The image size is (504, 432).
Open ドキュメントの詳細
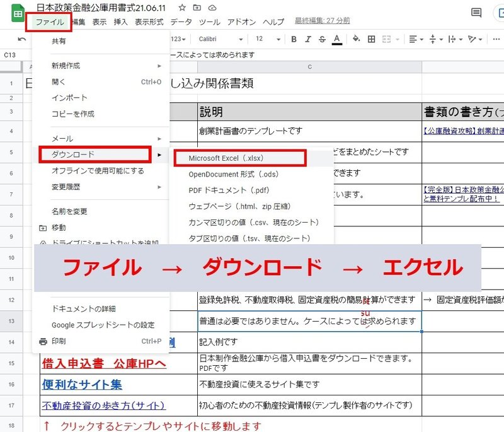click(101, 309)
